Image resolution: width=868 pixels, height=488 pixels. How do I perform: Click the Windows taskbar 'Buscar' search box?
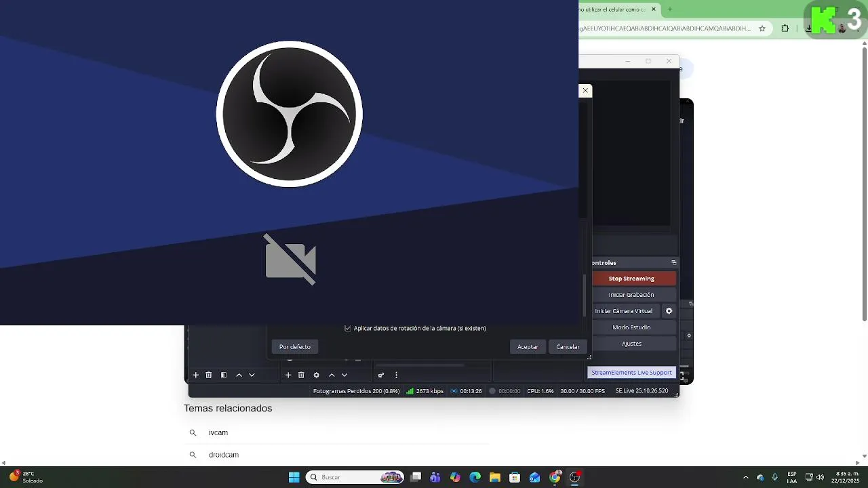click(355, 477)
